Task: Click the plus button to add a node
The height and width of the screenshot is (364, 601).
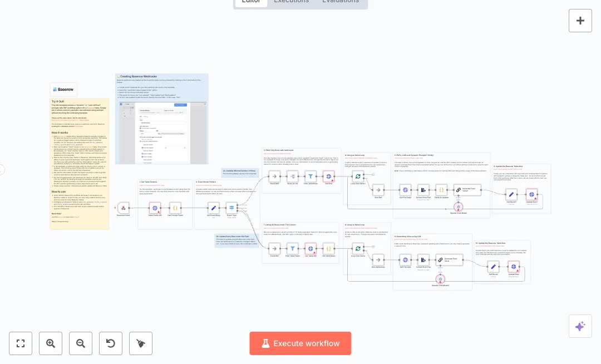Action: tap(580, 21)
